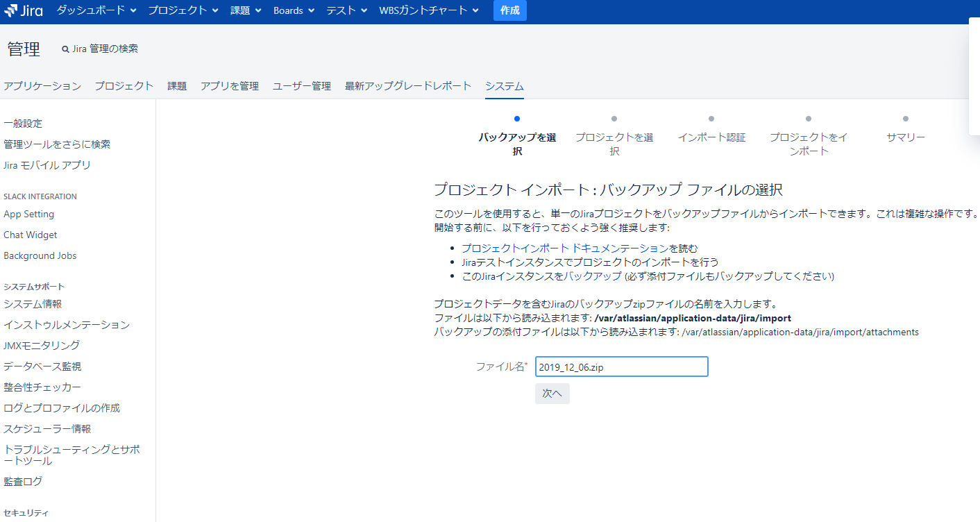Image resolution: width=980 pixels, height=522 pixels.
Task: Open Jira モバイル アプリ sidebar item
Action: (47, 165)
